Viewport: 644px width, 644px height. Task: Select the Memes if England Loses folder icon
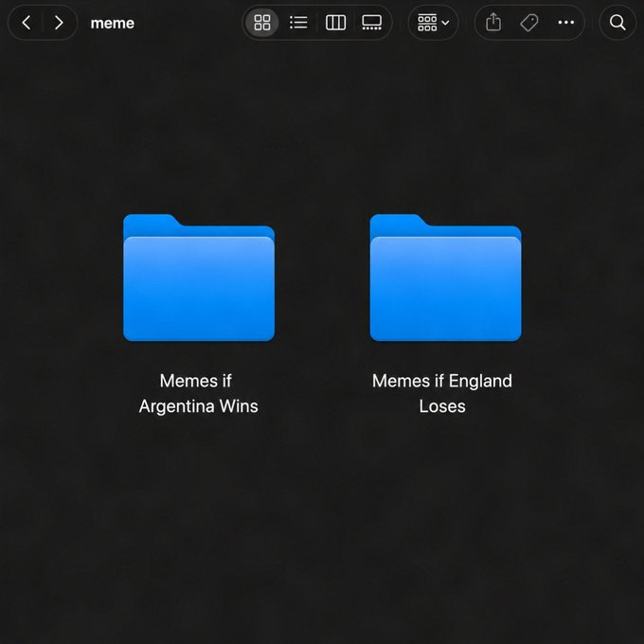point(446,277)
